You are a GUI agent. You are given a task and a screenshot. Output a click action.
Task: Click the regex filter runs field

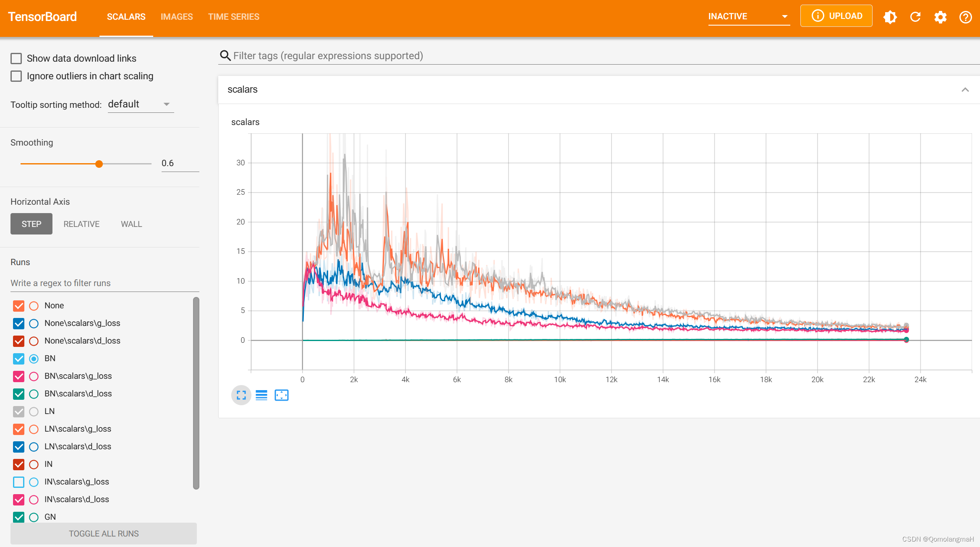point(104,283)
